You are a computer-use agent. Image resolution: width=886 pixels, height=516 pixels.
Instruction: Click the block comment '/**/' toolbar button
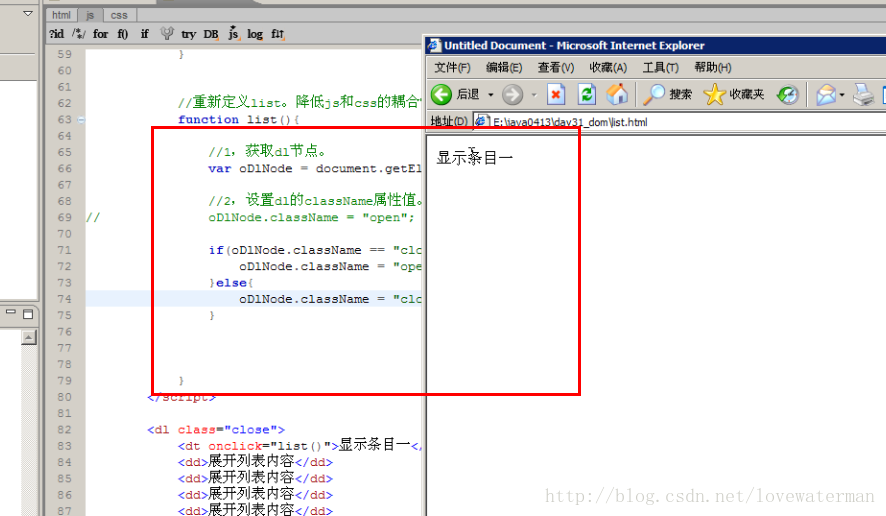point(79,34)
